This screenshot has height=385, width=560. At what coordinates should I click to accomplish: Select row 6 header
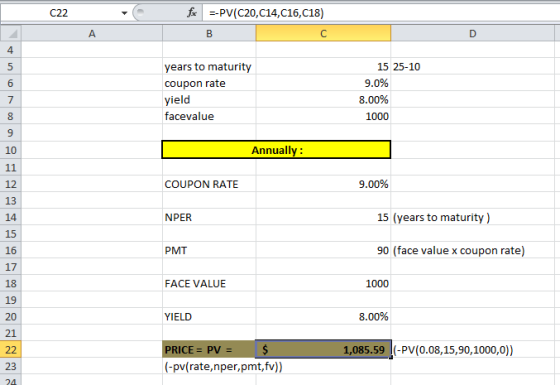(11, 83)
